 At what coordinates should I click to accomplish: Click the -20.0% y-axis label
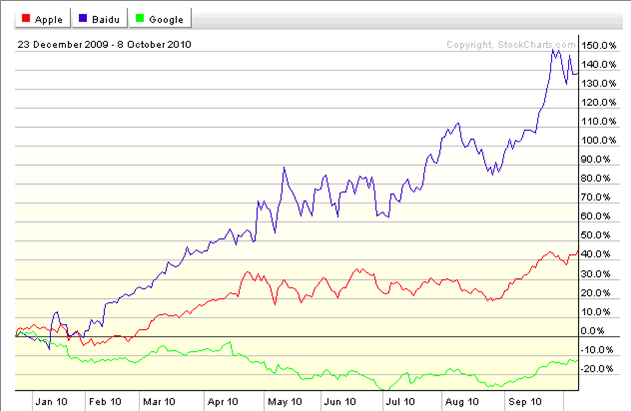click(x=597, y=368)
